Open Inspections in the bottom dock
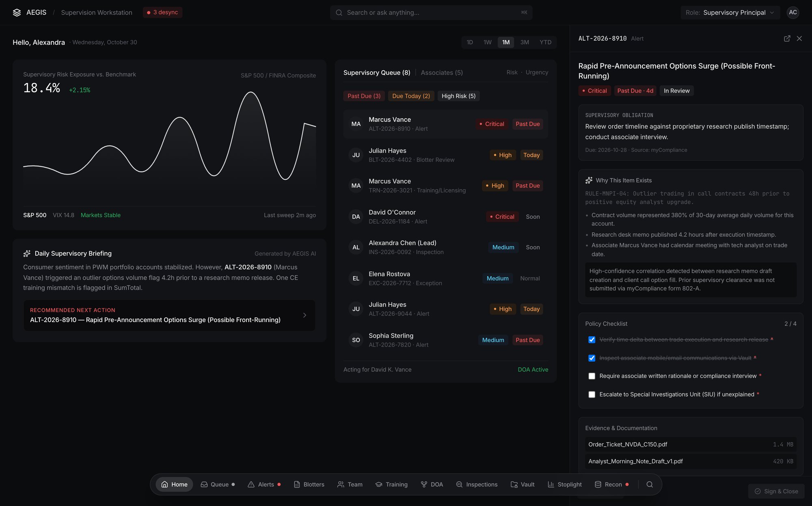 tap(477, 484)
